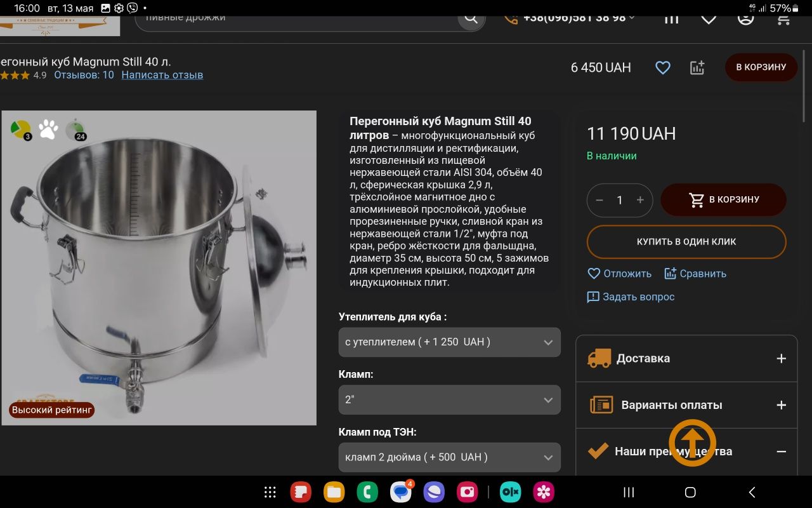Open the red camera app icon
The height and width of the screenshot is (508, 812).
(468, 492)
